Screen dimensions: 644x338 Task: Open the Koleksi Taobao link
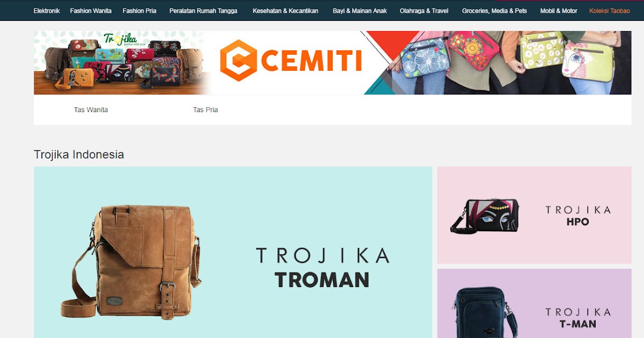click(610, 11)
